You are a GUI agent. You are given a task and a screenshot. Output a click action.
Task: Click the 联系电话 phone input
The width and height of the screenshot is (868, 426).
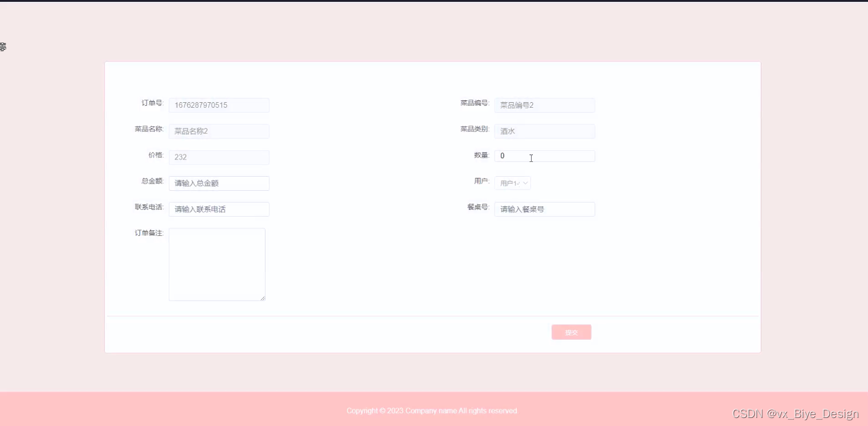tap(219, 209)
